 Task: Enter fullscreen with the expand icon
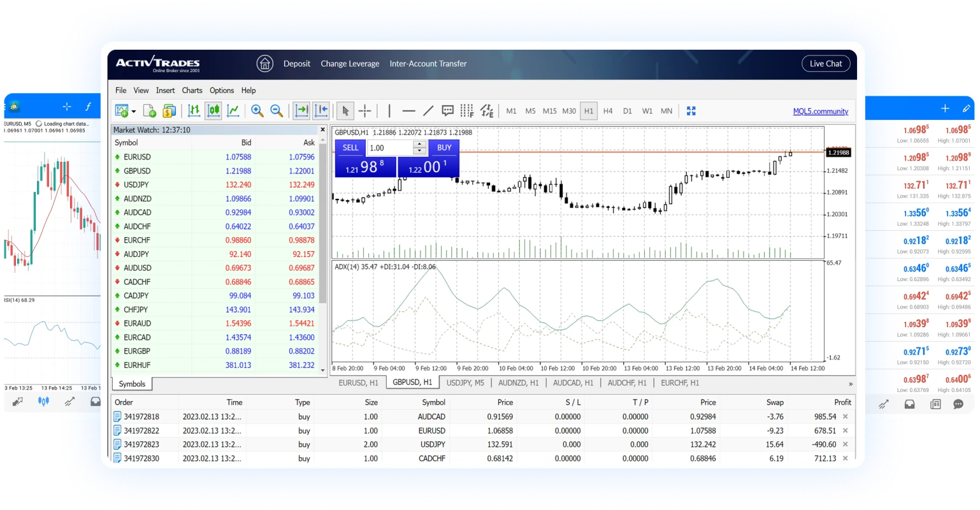pos(691,111)
